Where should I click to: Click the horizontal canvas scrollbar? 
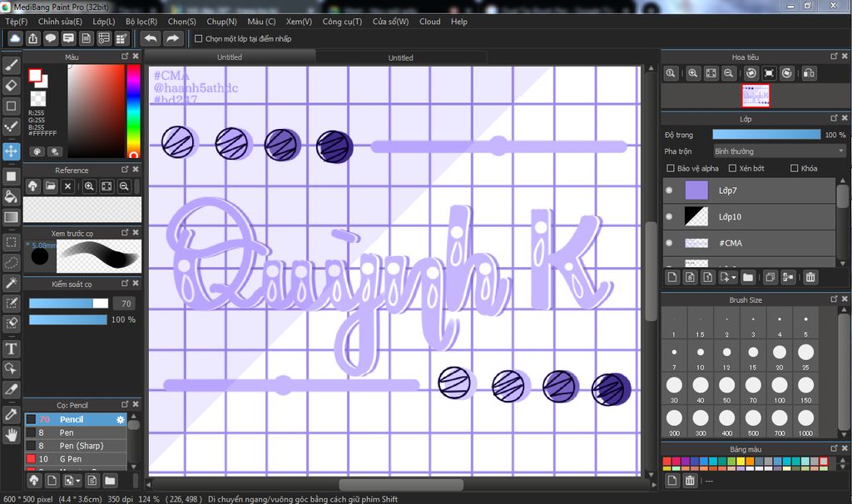point(401,484)
